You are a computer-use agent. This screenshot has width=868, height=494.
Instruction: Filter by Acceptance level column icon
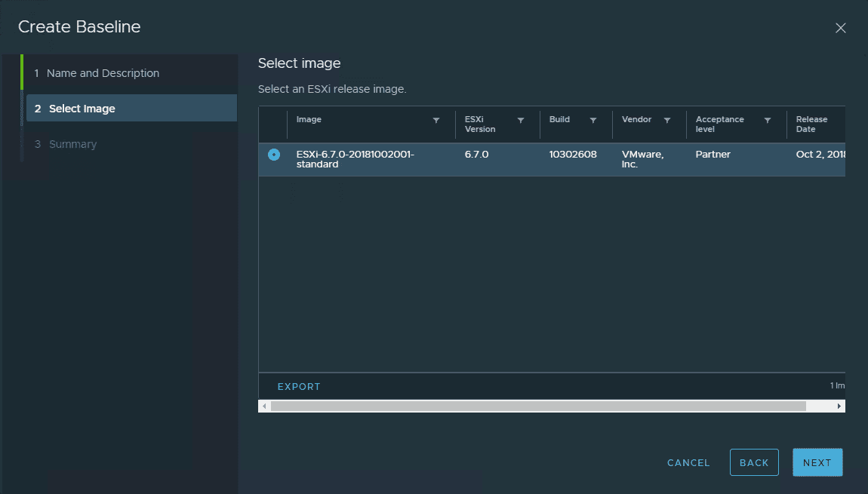click(x=768, y=121)
